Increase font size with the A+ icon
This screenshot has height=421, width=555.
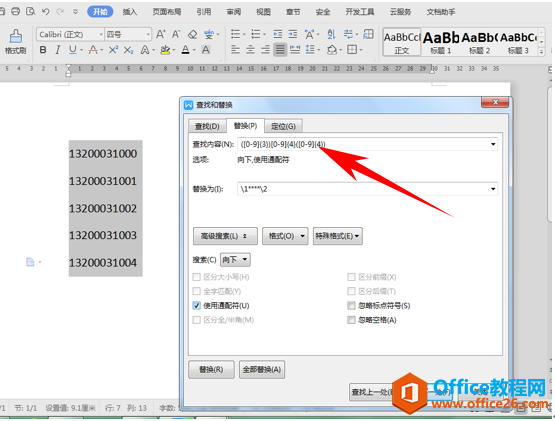click(161, 34)
